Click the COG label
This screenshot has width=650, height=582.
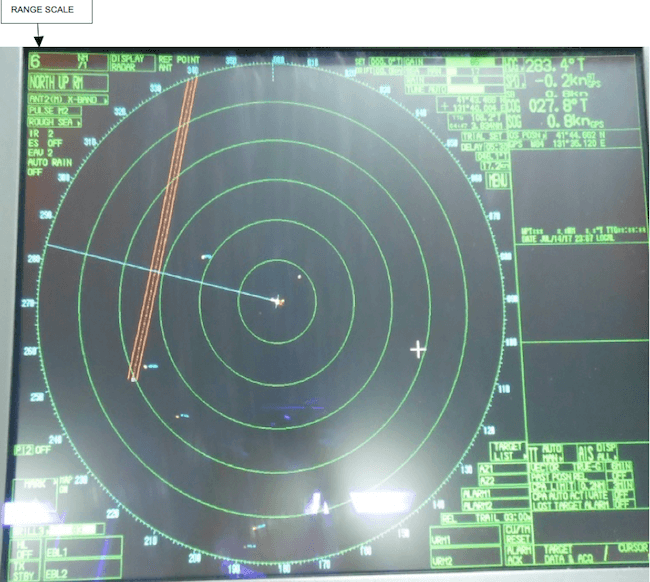pos(513,107)
